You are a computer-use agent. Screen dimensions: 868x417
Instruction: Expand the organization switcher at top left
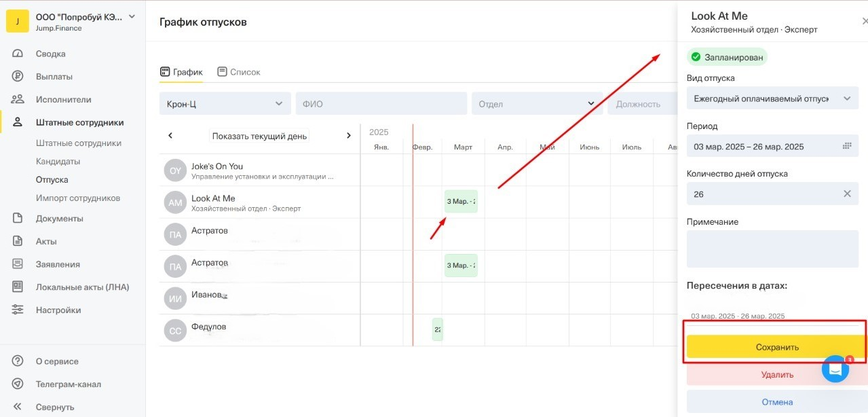(132, 17)
